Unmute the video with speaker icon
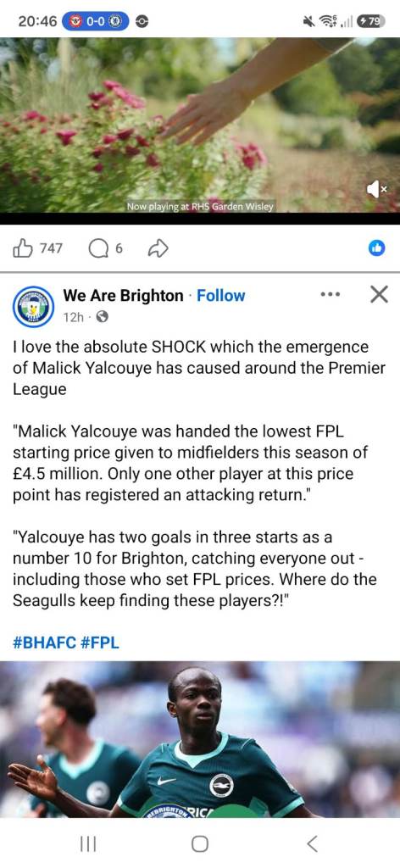Image resolution: width=400 pixels, height=868 pixels. 377,190
